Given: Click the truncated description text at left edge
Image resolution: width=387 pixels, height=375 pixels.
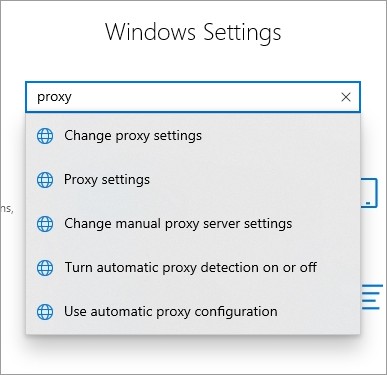Looking at the screenshot, I should (7, 209).
